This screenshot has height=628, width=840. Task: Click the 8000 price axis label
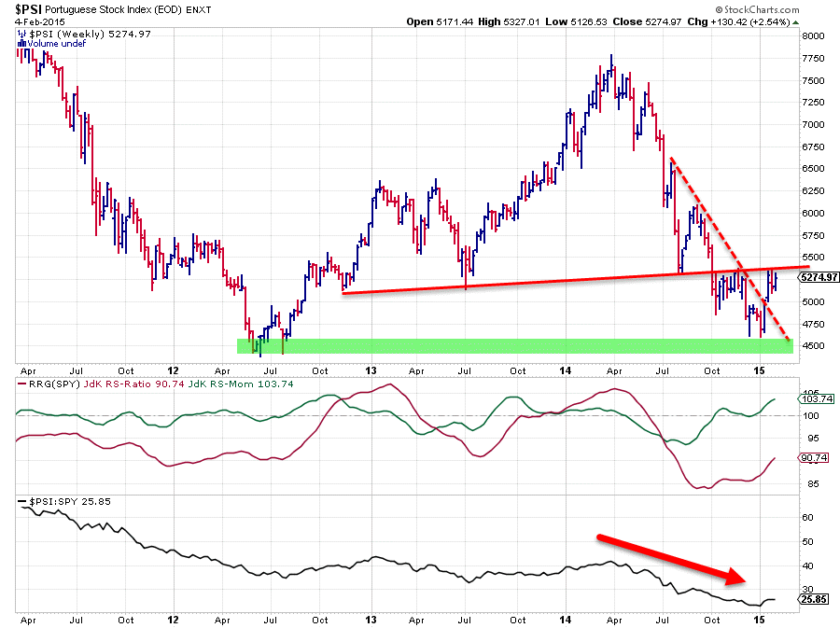tap(813, 35)
